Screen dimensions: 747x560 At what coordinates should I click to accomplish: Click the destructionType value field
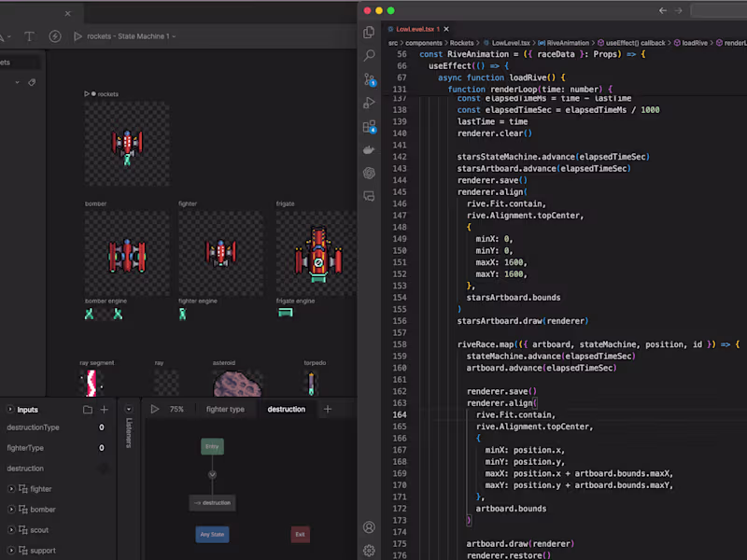(x=101, y=427)
